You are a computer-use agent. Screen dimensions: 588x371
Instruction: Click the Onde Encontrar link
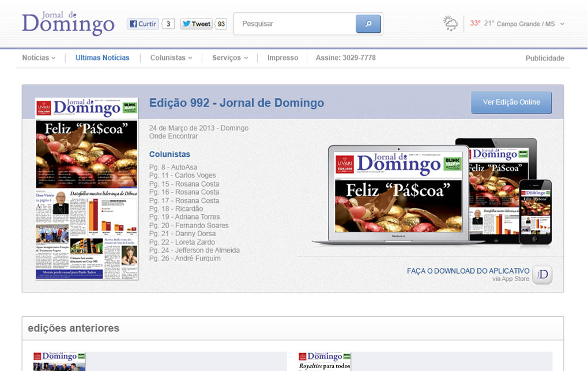174,137
